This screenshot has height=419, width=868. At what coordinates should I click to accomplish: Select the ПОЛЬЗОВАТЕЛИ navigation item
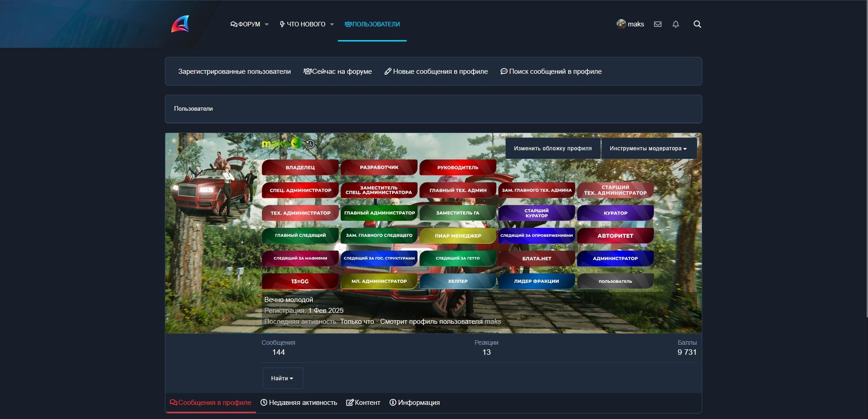tap(372, 24)
